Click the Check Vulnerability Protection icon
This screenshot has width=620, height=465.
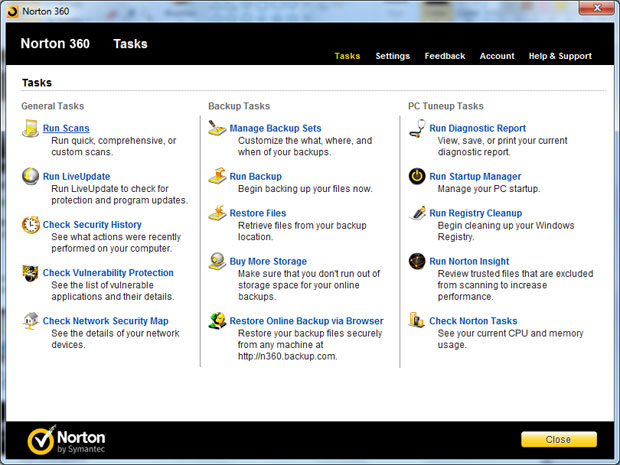[x=30, y=273]
